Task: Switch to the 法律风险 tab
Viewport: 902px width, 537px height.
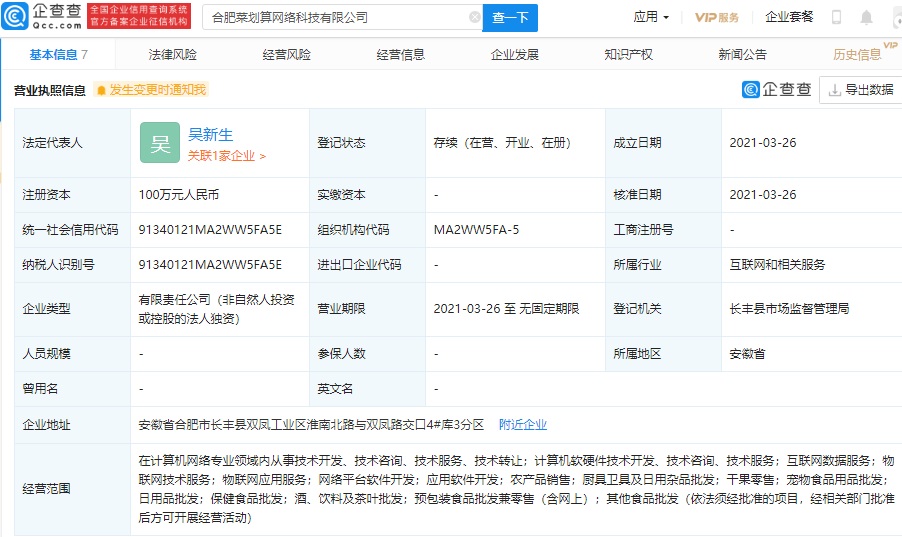Action: point(173,55)
